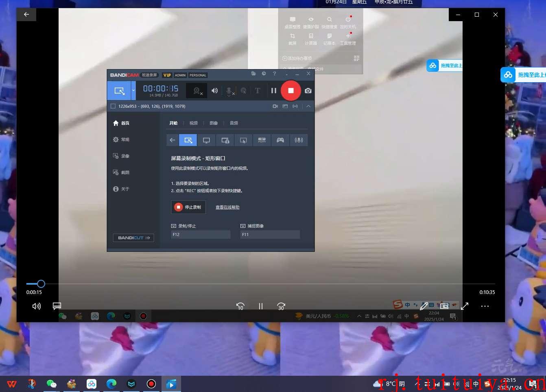Click the audio-only icon in status bar

click(295, 106)
